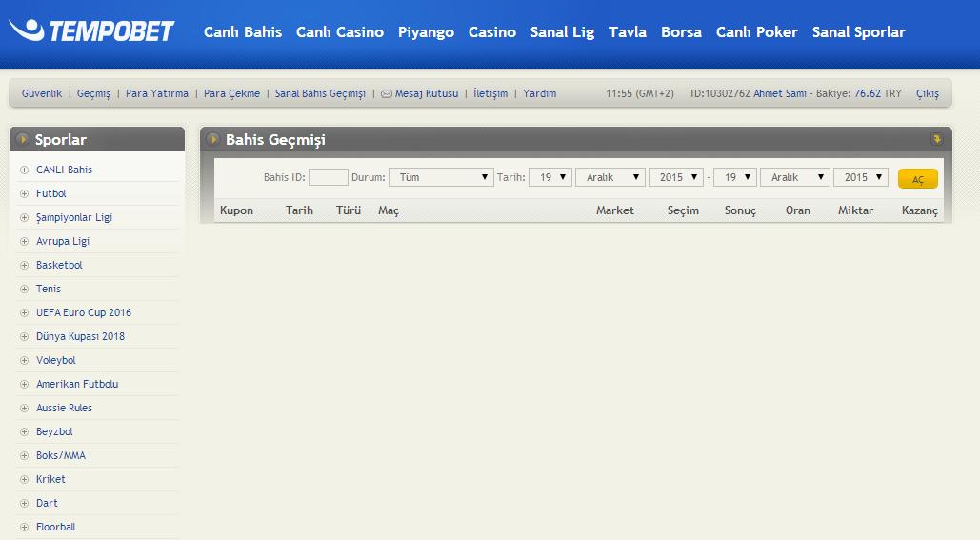
Task: Open Canlı Casino from the top menu
Action: coord(340,32)
